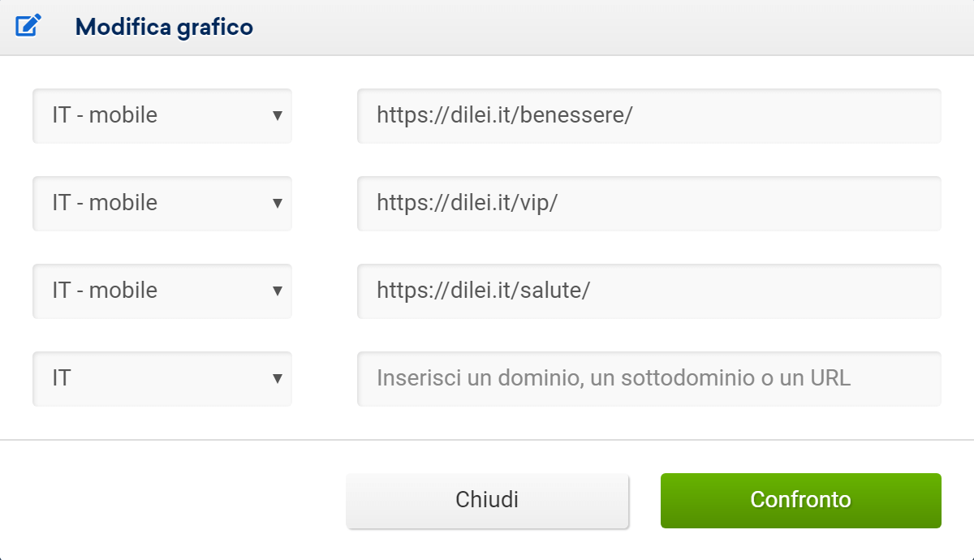Click the blank gap between last dropdown and domain field
974x560 pixels.
tap(325, 378)
